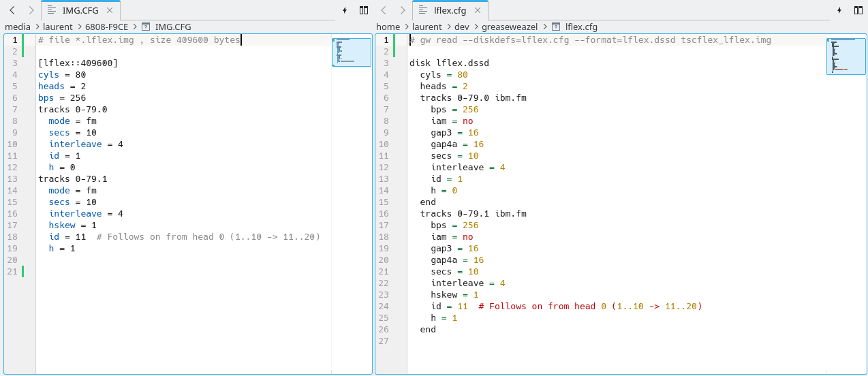
Task: Open 'laurent' folder in right breadcrumb
Action: tap(427, 27)
